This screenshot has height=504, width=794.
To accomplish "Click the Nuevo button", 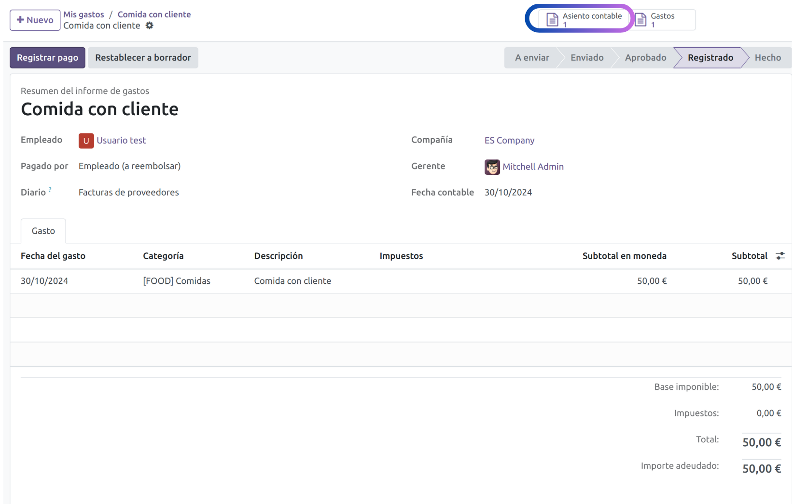I will tap(35, 20).
